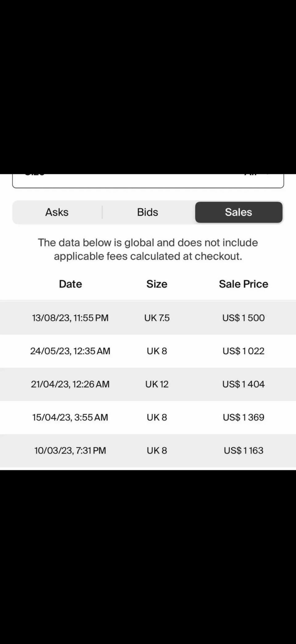Tap the US$ 1 369 sale price

[x=244, y=418]
